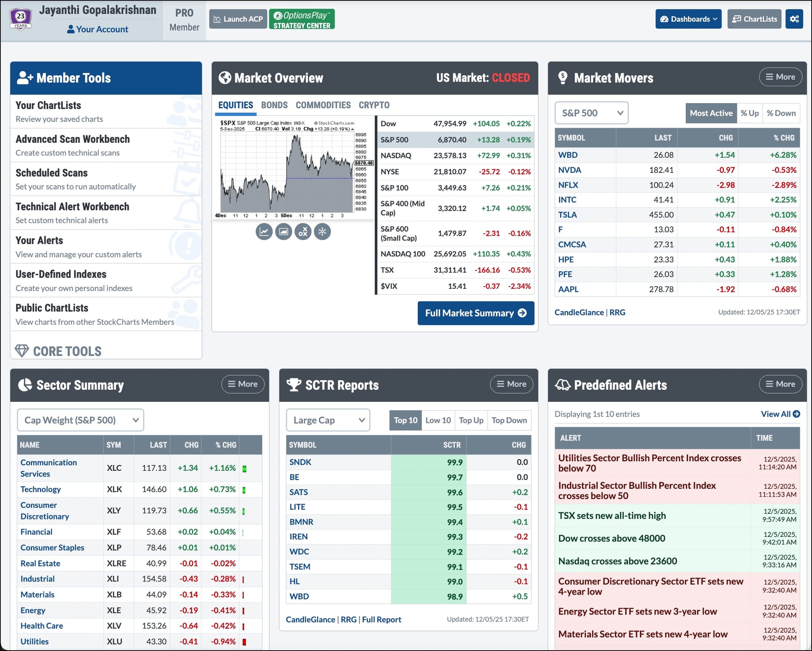Open the Your Account link
The height and width of the screenshot is (651, 812).
click(97, 29)
